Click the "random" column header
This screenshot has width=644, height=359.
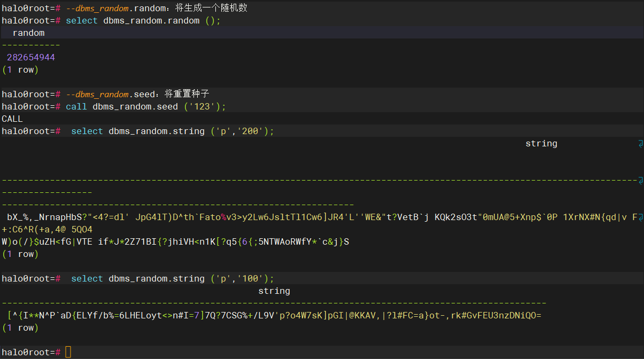tap(28, 33)
